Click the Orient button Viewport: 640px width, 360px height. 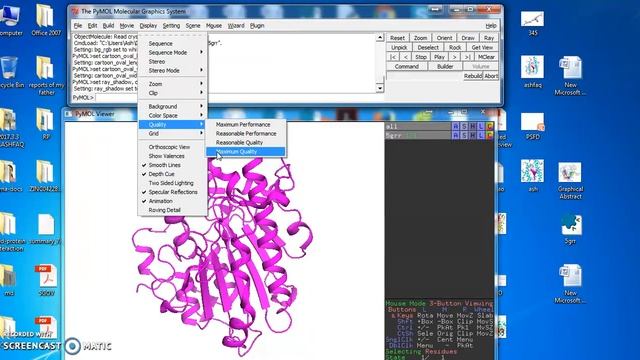[444, 38]
